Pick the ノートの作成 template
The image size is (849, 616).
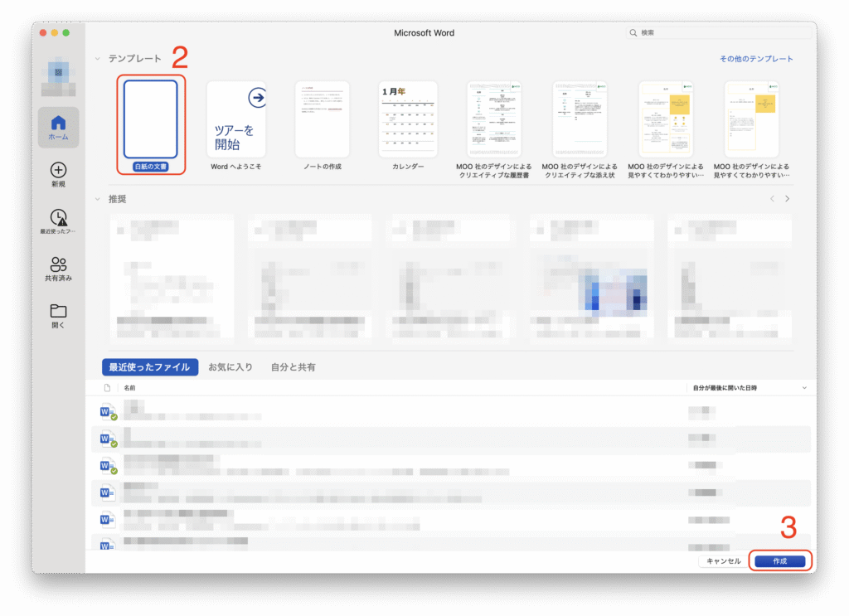tap(323, 125)
